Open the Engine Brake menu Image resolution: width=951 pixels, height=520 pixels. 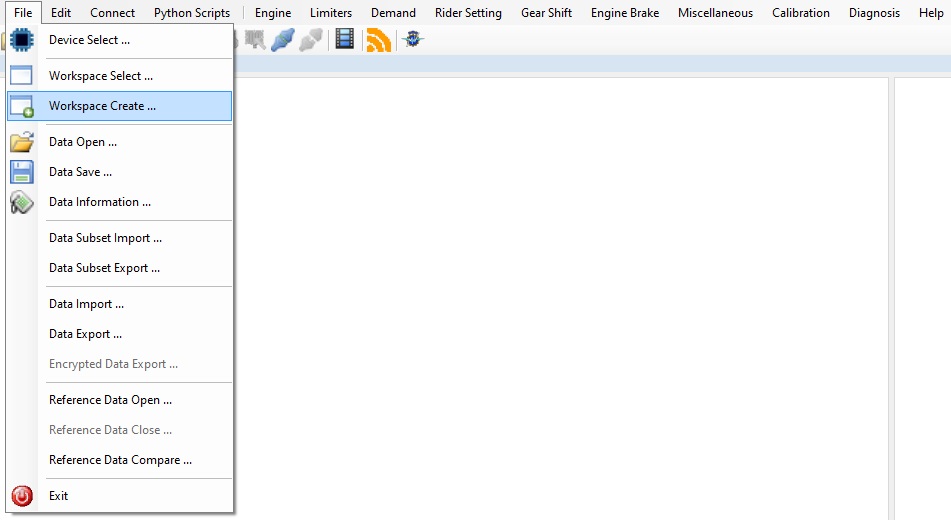(625, 13)
